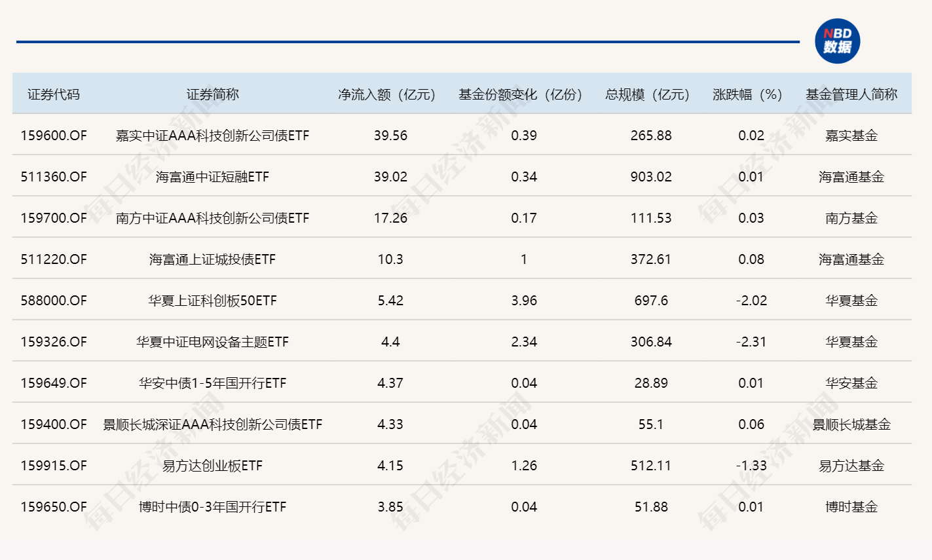Click 博时基金 manager name

(x=851, y=507)
